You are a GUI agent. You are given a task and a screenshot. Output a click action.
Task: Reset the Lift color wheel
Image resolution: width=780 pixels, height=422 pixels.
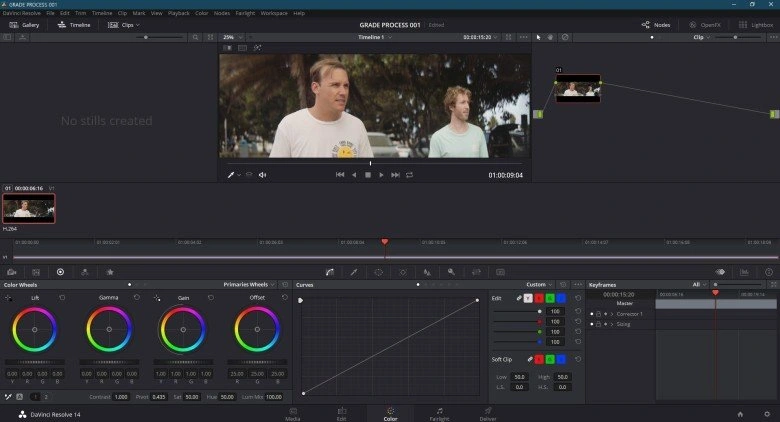click(62, 297)
